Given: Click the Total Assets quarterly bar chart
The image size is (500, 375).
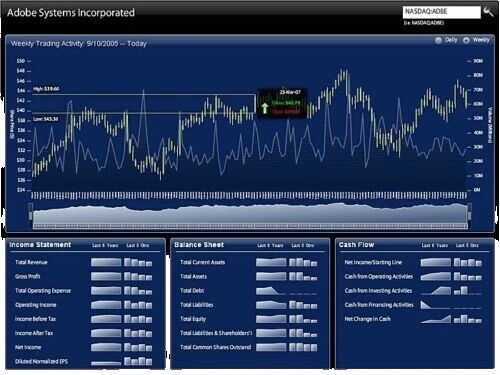Looking at the screenshot, I should coord(303,276).
